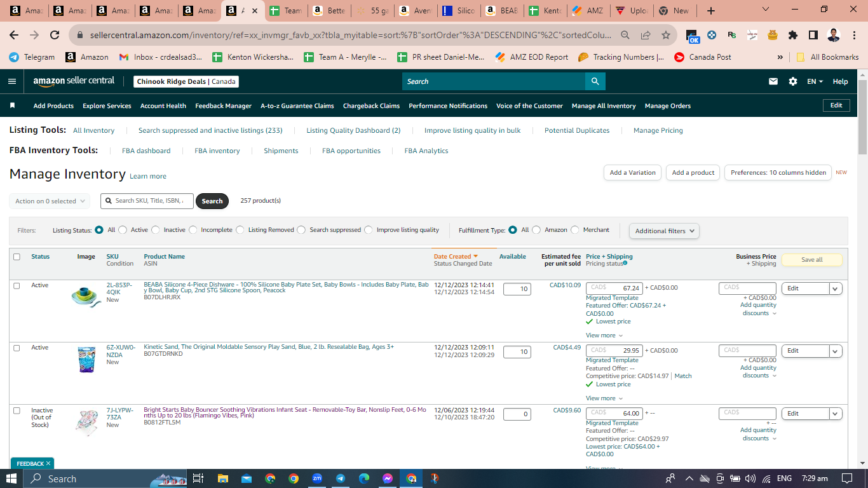Expand View more under Kinetic Sand pricing
This screenshot has height=488, width=868.
tap(604, 398)
